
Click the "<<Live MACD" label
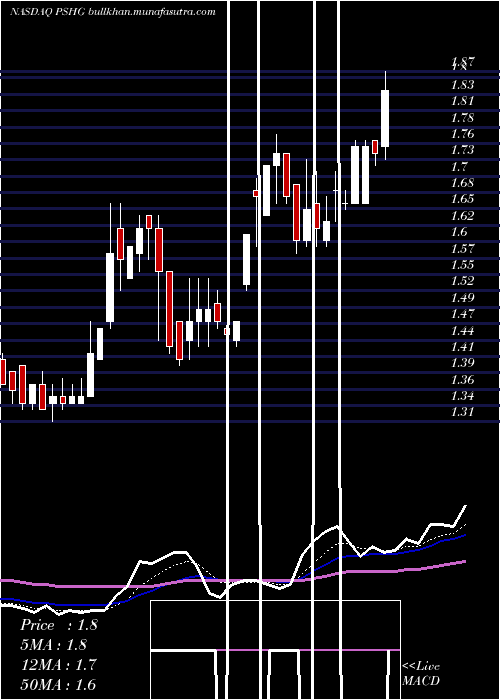[x=421, y=673]
